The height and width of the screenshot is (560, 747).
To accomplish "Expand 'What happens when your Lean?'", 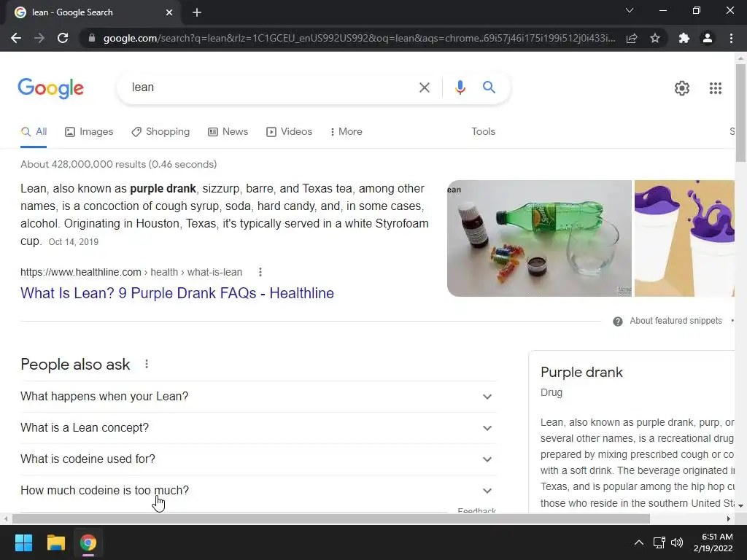I will tap(259, 397).
